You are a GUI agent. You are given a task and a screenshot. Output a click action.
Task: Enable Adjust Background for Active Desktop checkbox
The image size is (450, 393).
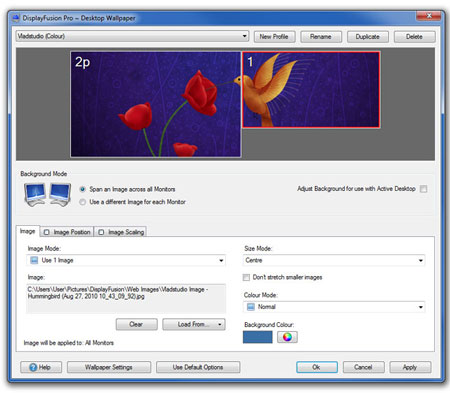pos(423,189)
